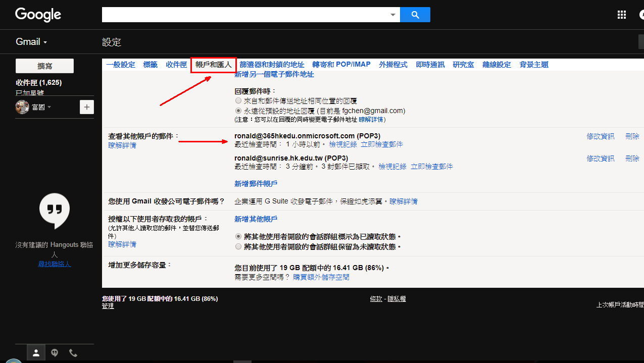Image resolution: width=644 pixels, height=363 pixels.
Task: Click the ronald@sunrise.hk.edu.tw (POP3) text
Action: click(291, 158)
